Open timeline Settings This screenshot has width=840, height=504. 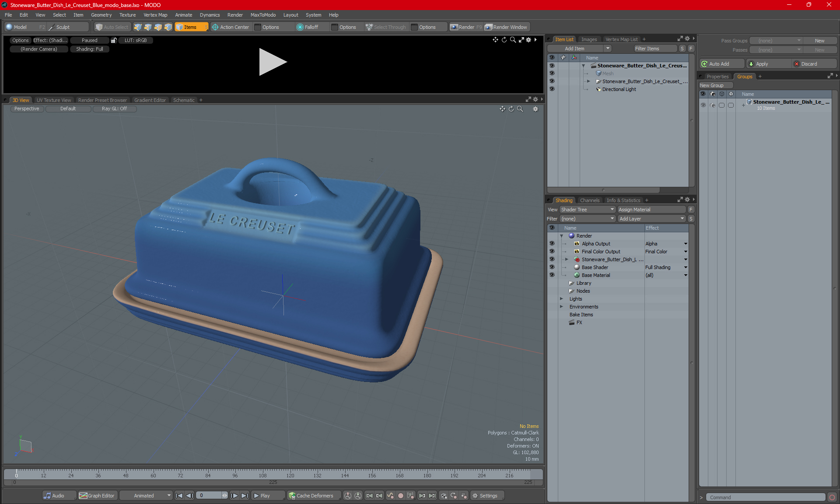pyautogui.click(x=487, y=496)
